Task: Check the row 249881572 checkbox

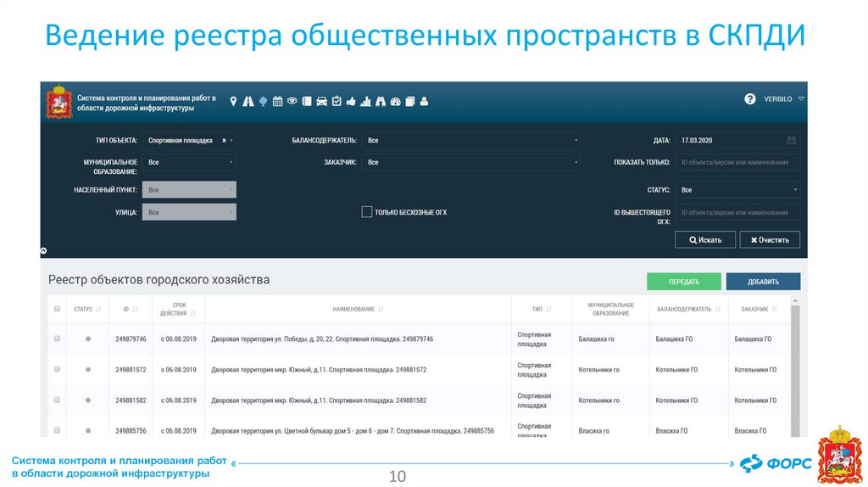Action: pos(57,369)
